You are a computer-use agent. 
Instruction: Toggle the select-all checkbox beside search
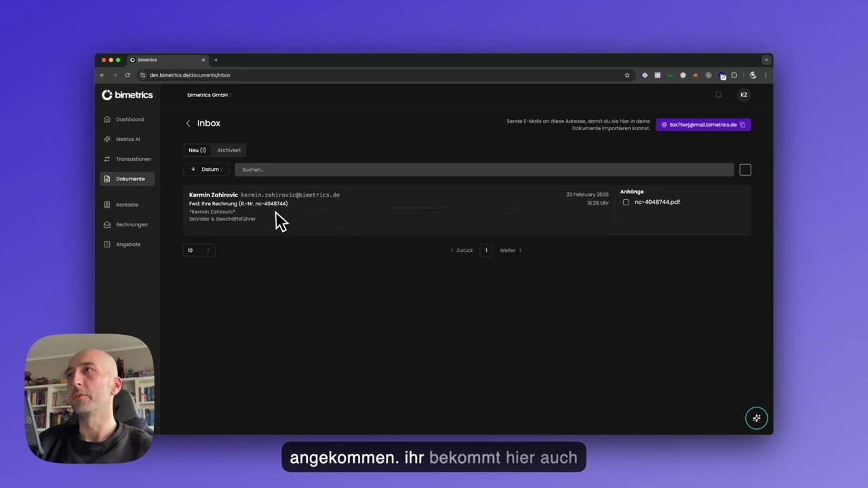pyautogui.click(x=745, y=169)
